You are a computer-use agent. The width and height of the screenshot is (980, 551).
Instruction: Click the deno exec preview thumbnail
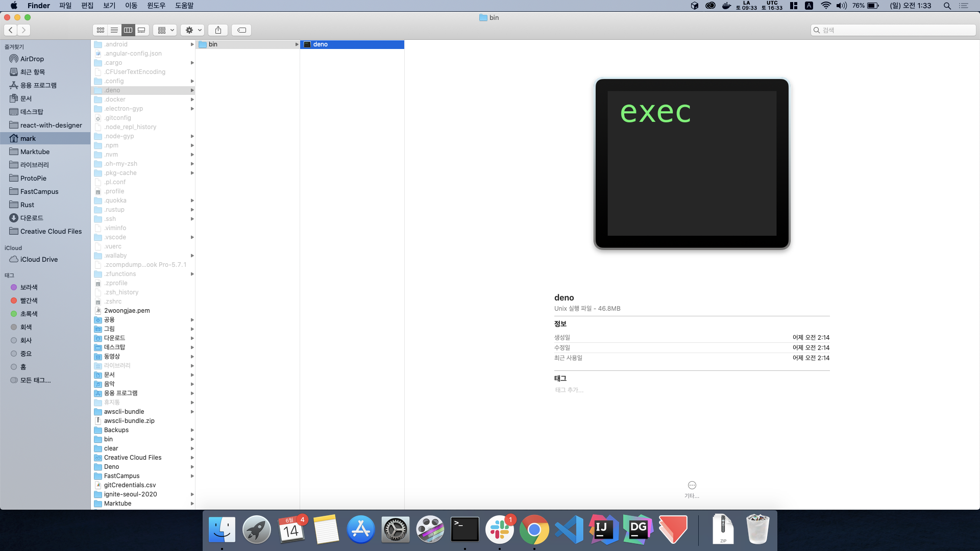pos(692,163)
